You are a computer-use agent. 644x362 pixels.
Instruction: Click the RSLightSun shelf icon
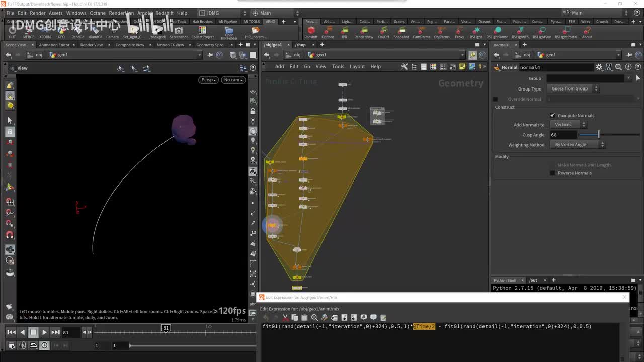542,32
